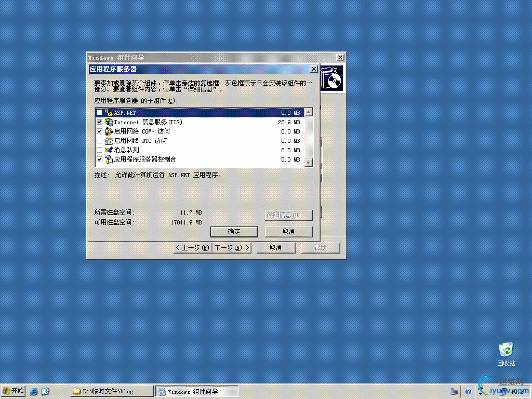Select the 消息队列 row text

(127, 150)
